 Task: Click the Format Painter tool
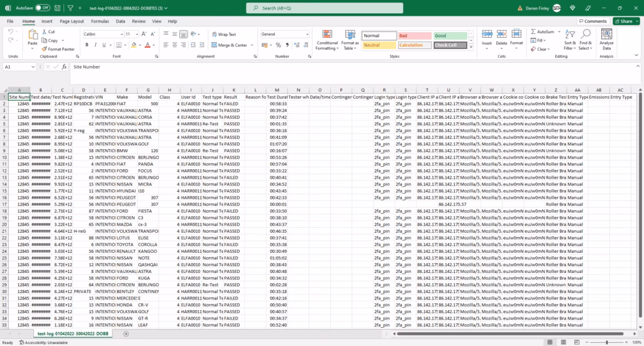coord(60,48)
